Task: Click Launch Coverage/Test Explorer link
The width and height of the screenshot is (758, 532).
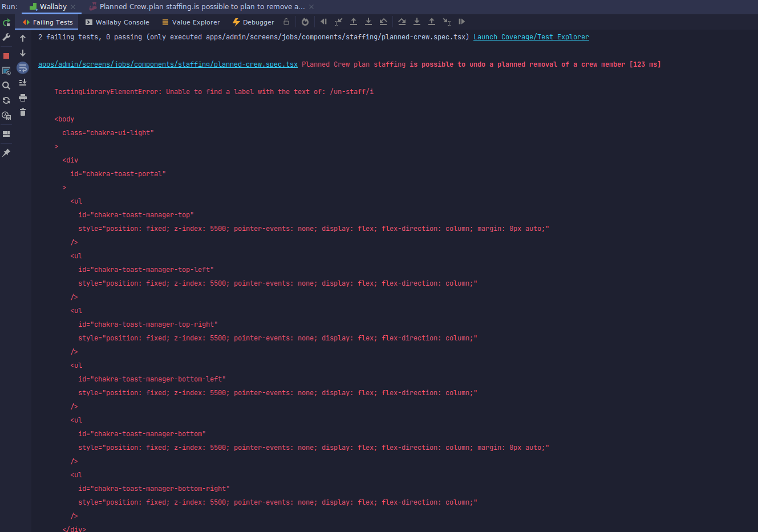Action: (x=530, y=36)
